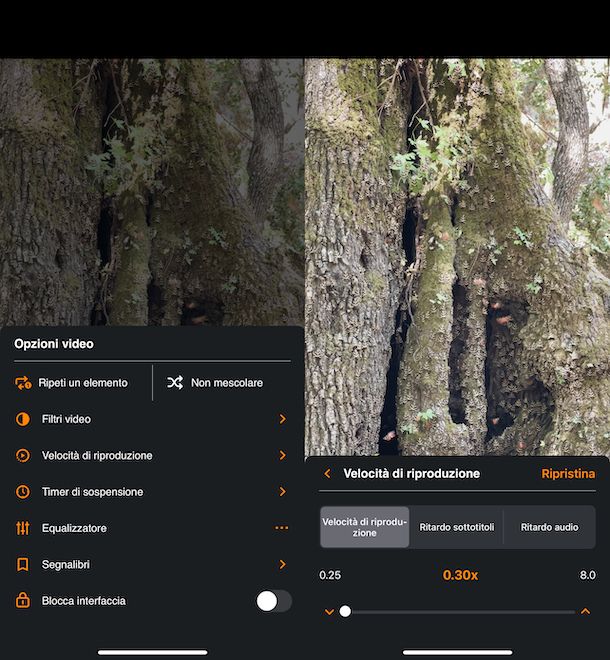Screen dimensions: 610x660
Task: Open Segnalibri entry
Action: point(152,564)
